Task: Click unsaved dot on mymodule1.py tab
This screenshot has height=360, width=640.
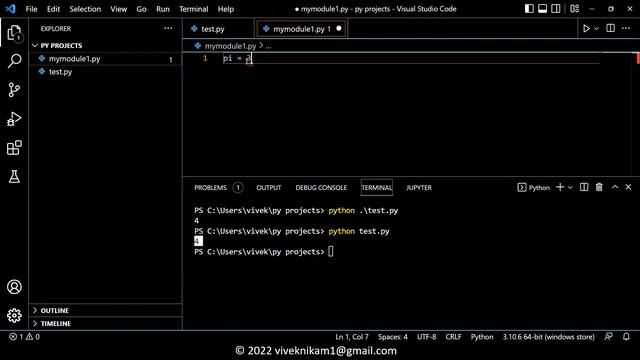Action: (x=339, y=29)
